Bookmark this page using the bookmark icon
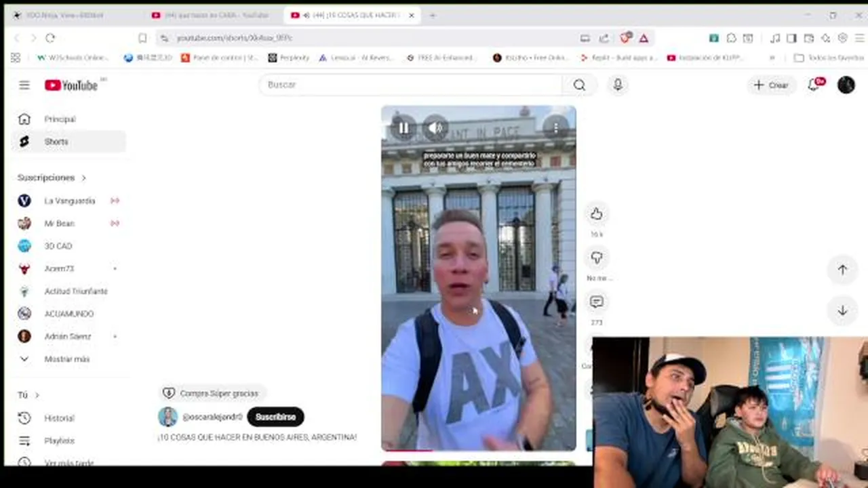 [142, 38]
